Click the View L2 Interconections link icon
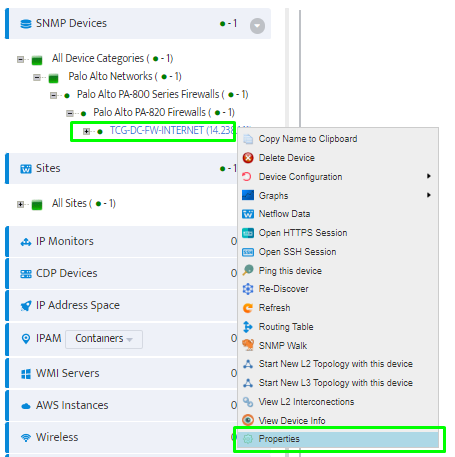 pyautogui.click(x=248, y=402)
